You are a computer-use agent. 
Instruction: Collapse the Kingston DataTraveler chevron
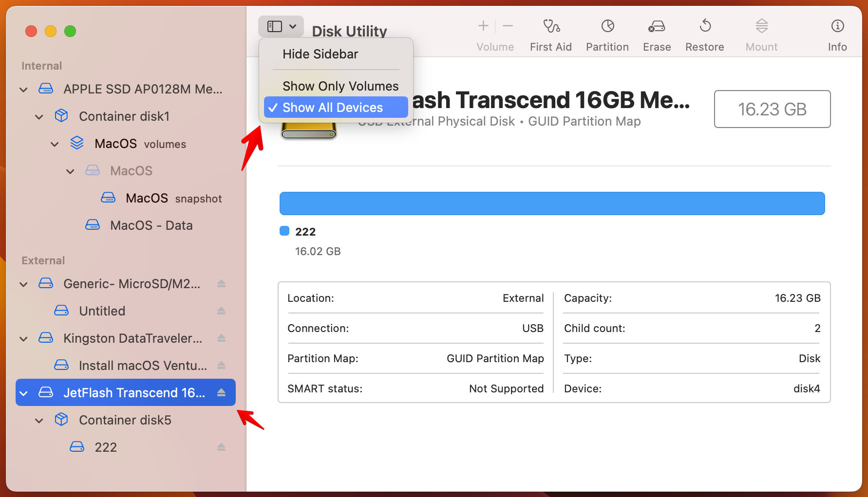coord(23,339)
